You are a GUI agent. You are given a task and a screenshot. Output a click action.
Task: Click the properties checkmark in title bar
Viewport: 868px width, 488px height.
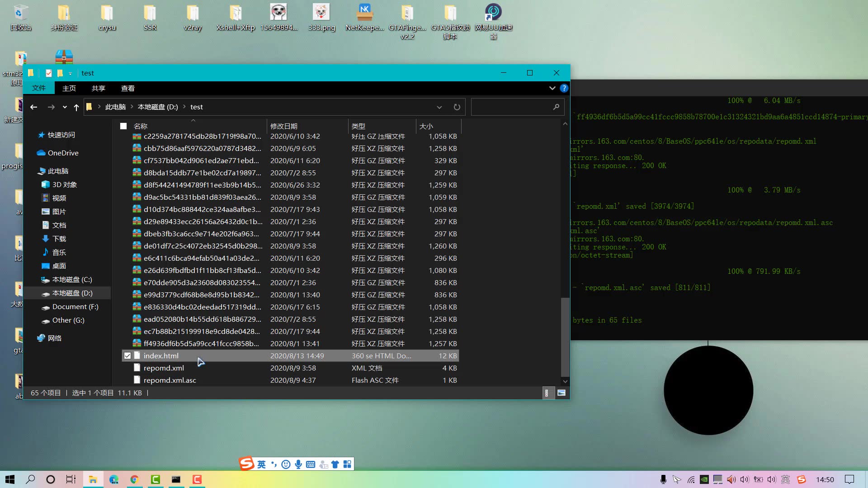point(49,73)
